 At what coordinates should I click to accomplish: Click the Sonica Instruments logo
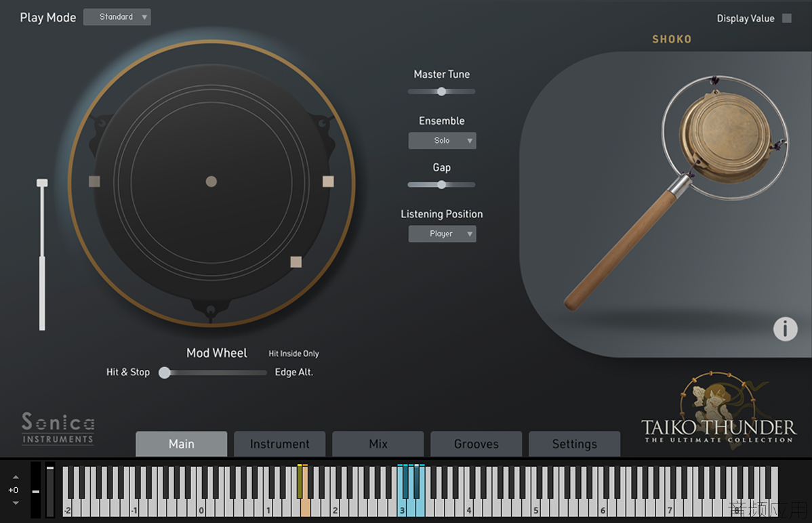click(x=58, y=428)
